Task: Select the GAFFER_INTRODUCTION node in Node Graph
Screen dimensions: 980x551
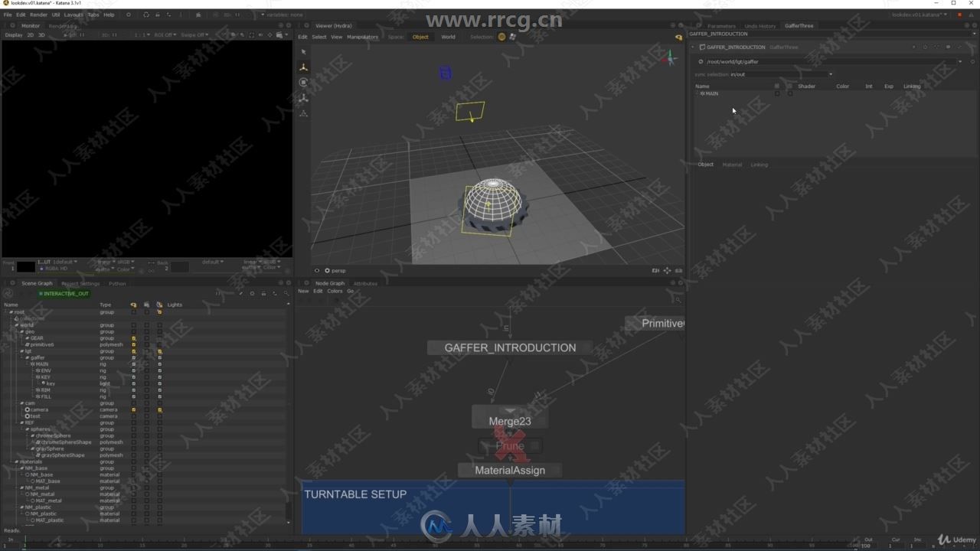Action: click(x=510, y=347)
